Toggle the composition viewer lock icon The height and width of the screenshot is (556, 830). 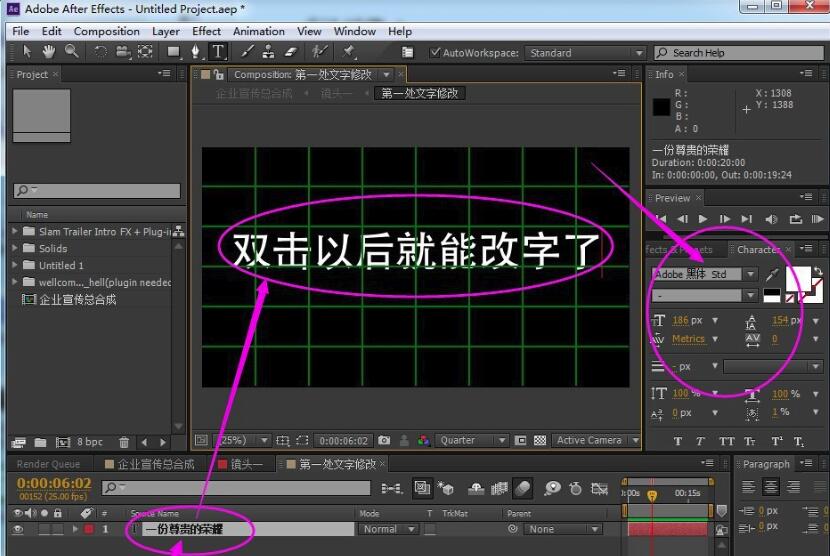tap(219, 75)
